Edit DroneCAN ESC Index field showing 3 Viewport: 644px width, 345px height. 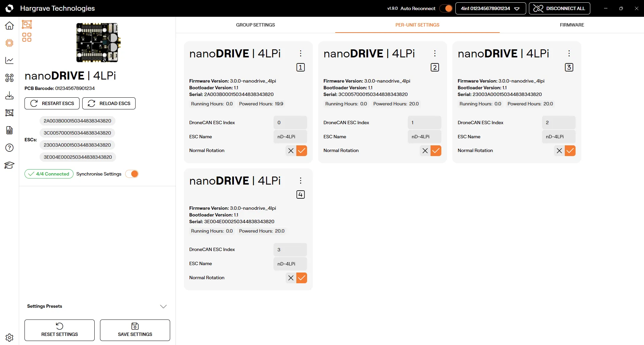click(x=290, y=250)
